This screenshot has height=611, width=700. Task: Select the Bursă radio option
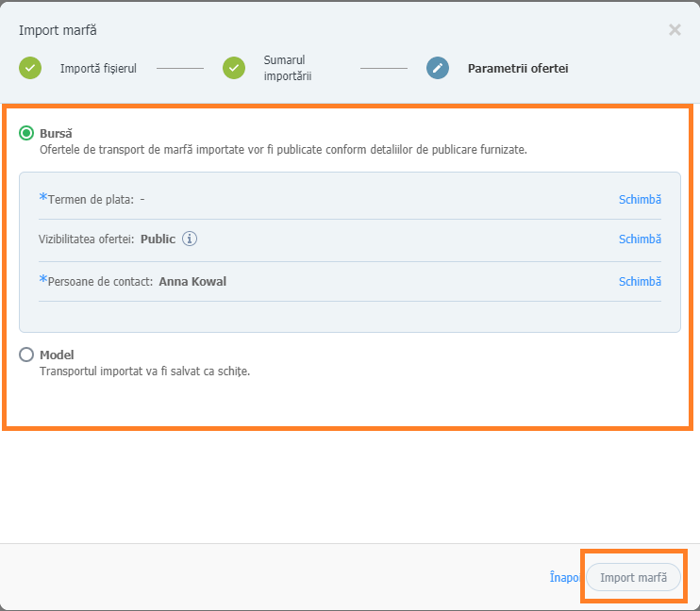(x=26, y=133)
